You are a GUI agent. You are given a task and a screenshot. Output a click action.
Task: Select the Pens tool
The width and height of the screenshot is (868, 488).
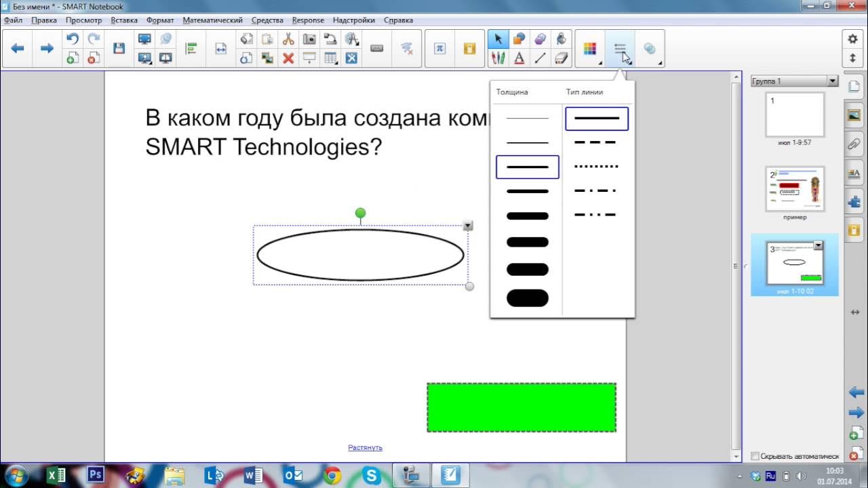click(498, 58)
